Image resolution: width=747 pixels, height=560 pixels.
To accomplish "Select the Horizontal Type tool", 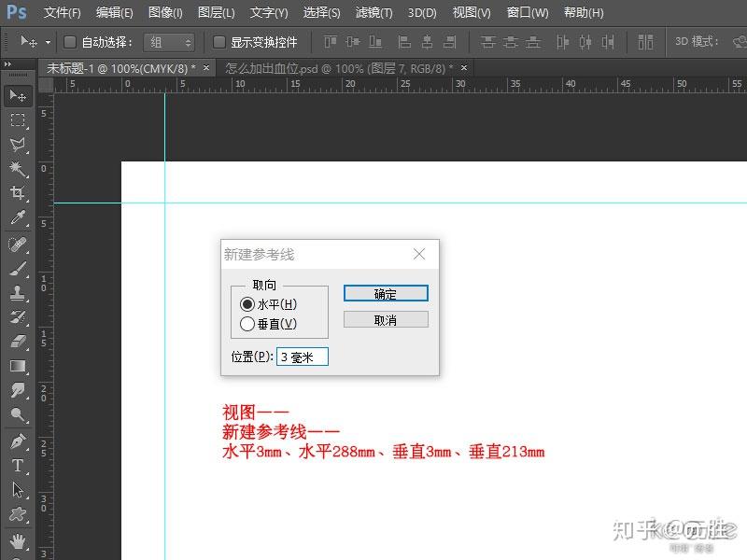I will 16,466.
